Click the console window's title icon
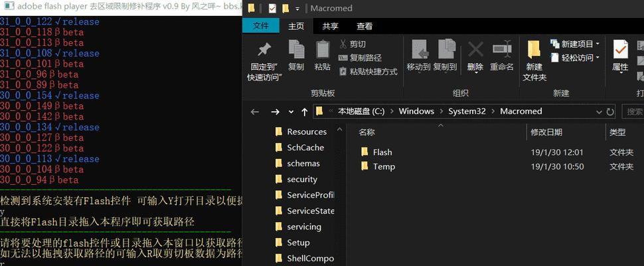 point(8,7)
